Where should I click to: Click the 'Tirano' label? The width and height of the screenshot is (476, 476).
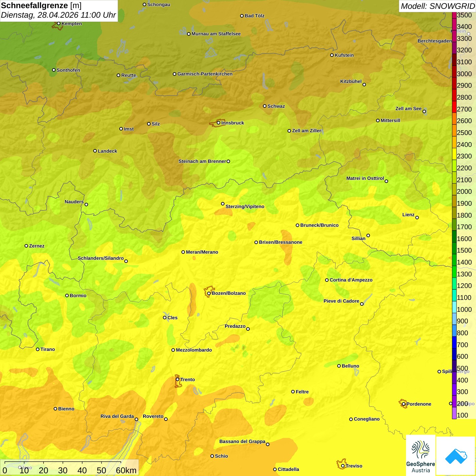[48, 349]
